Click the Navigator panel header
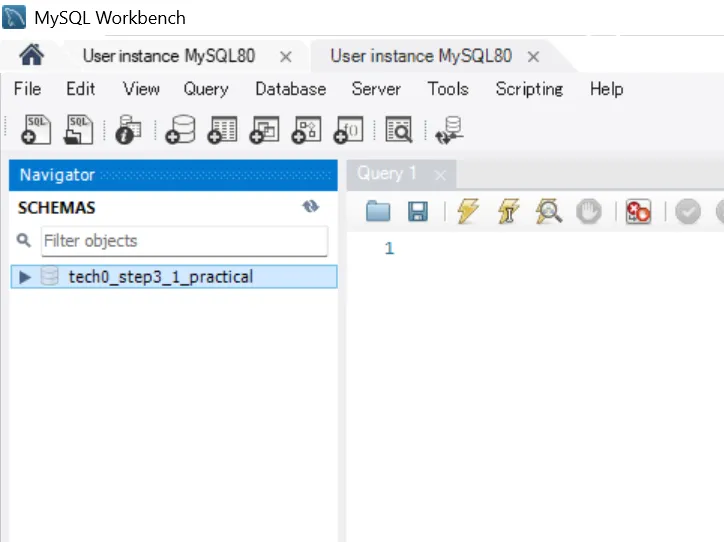 click(173, 175)
